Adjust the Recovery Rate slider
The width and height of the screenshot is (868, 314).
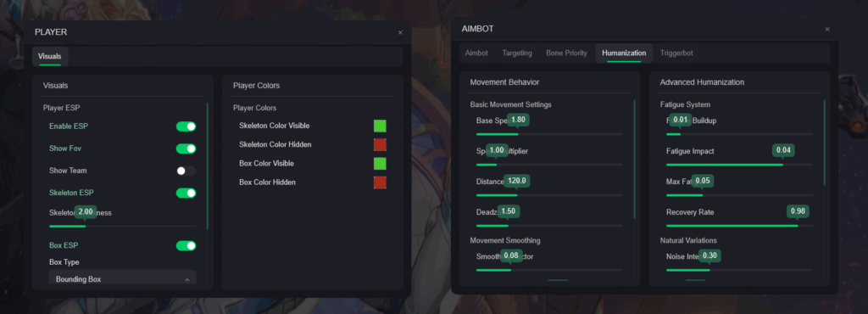pos(739,226)
